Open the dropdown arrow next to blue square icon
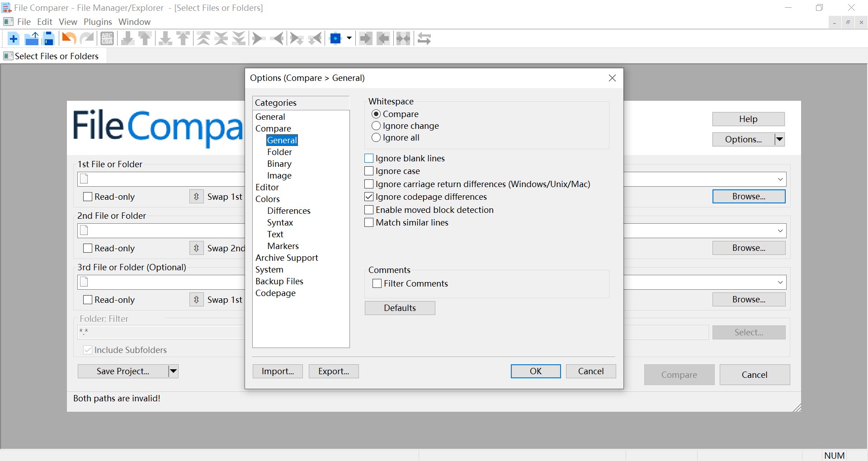868x461 pixels. click(349, 39)
